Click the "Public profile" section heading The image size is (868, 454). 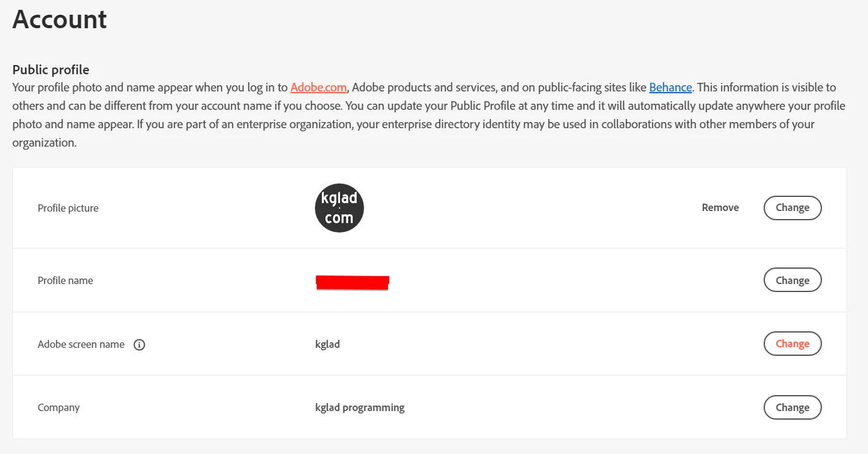(x=51, y=70)
